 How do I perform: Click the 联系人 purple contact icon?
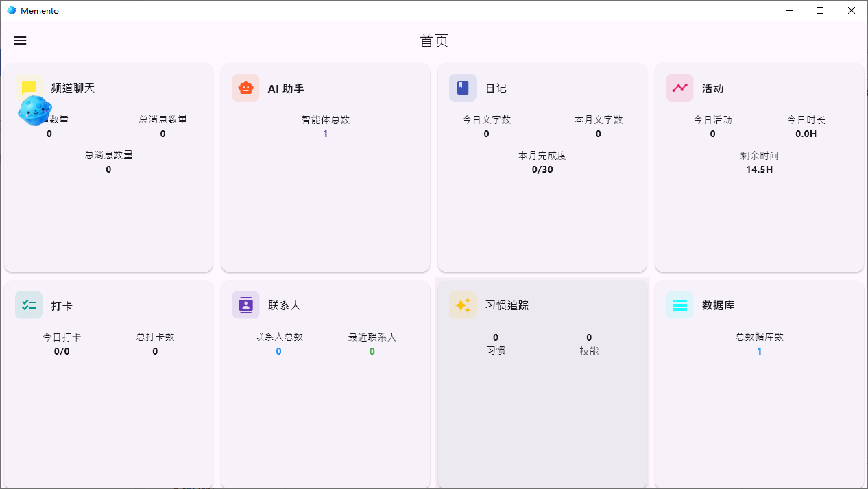[x=245, y=305]
